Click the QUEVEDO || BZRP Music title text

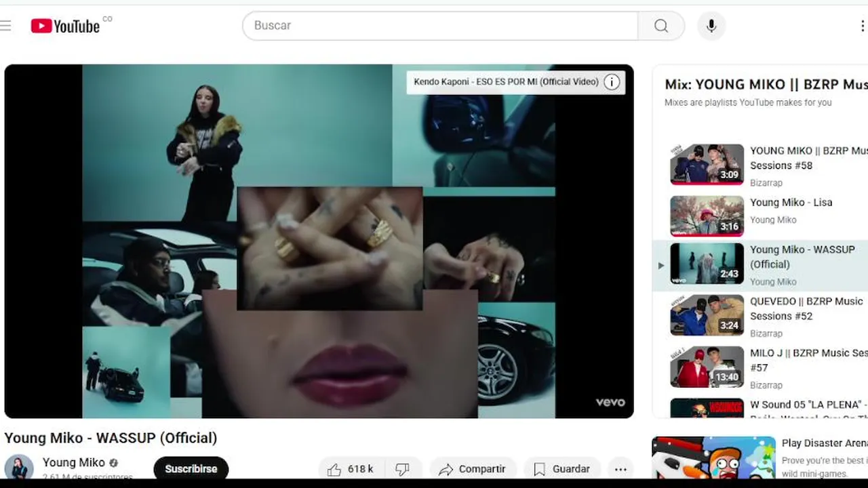[x=806, y=308]
